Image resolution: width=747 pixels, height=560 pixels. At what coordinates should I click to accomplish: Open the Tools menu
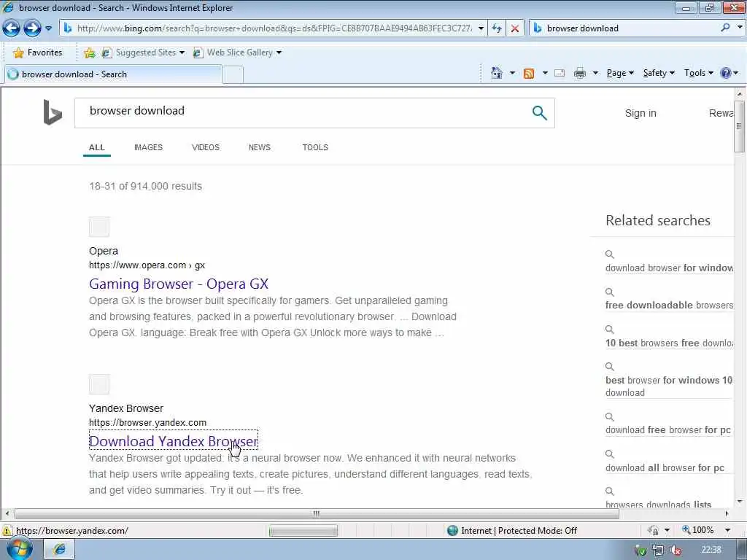[698, 73]
